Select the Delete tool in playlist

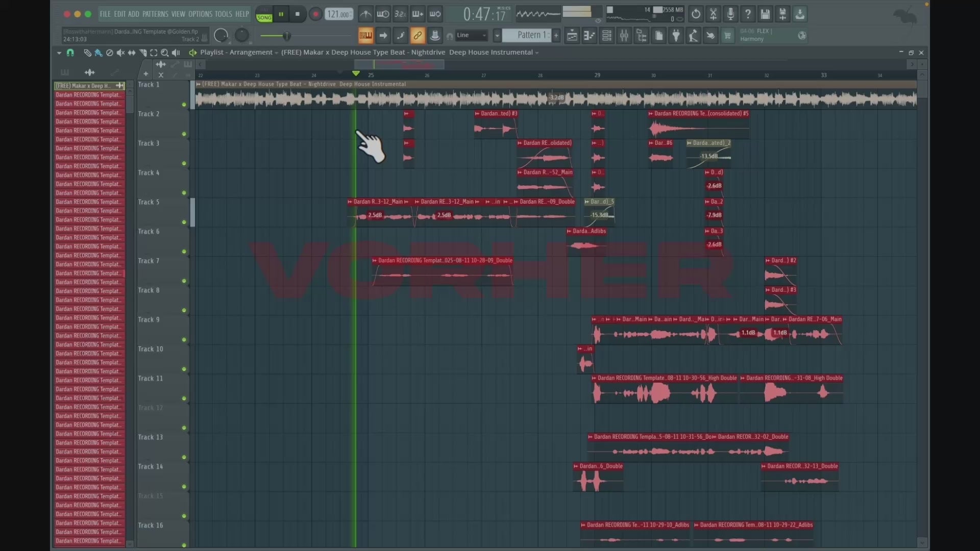coord(109,53)
